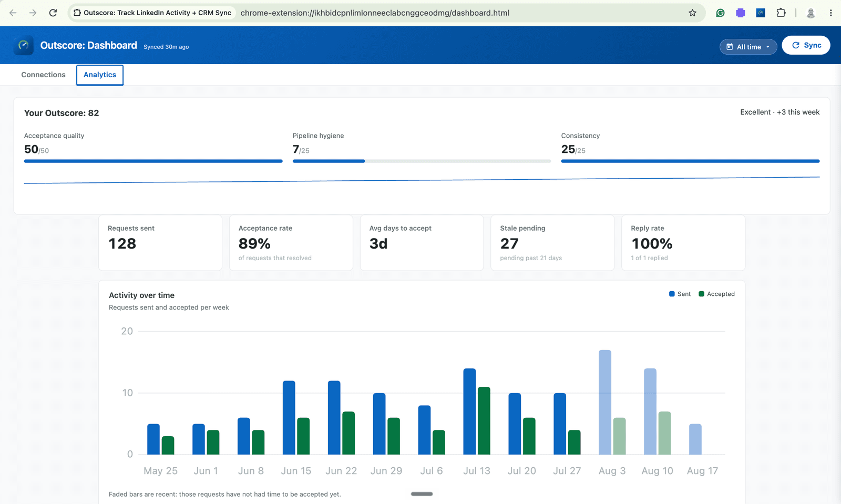Click the faded bars footnote text
This screenshot has width=841, height=504.
tap(225, 494)
